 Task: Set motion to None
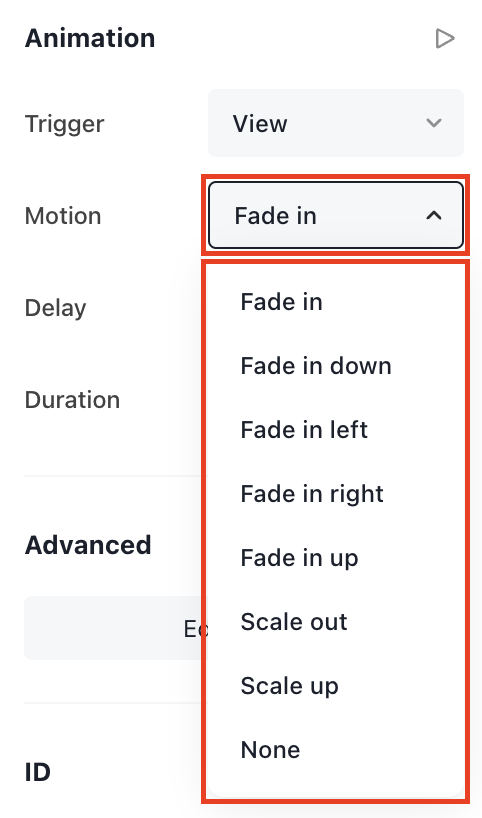[270, 750]
